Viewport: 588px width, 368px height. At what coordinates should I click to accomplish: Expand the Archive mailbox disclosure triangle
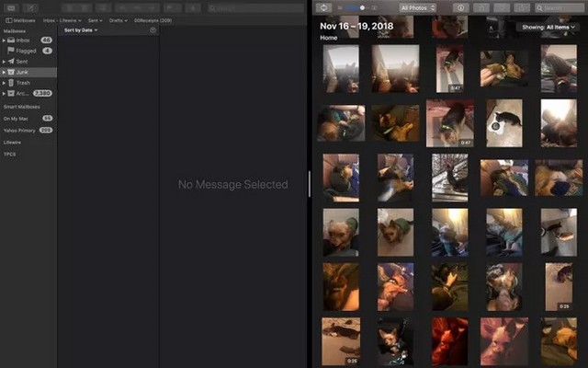pyautogui.click(x=4, y=93)
